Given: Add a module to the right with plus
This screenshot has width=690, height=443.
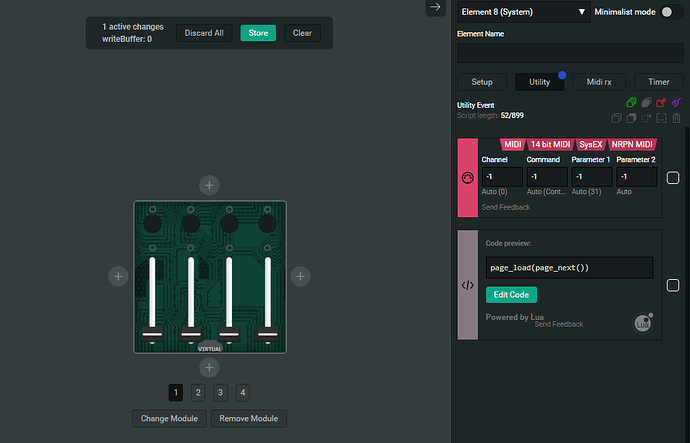Looking at the screenshot, I should click(x=300, y=276).
